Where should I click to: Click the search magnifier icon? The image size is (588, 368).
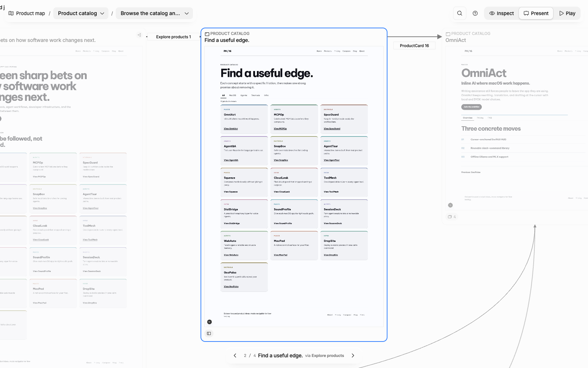click(460, 13)
